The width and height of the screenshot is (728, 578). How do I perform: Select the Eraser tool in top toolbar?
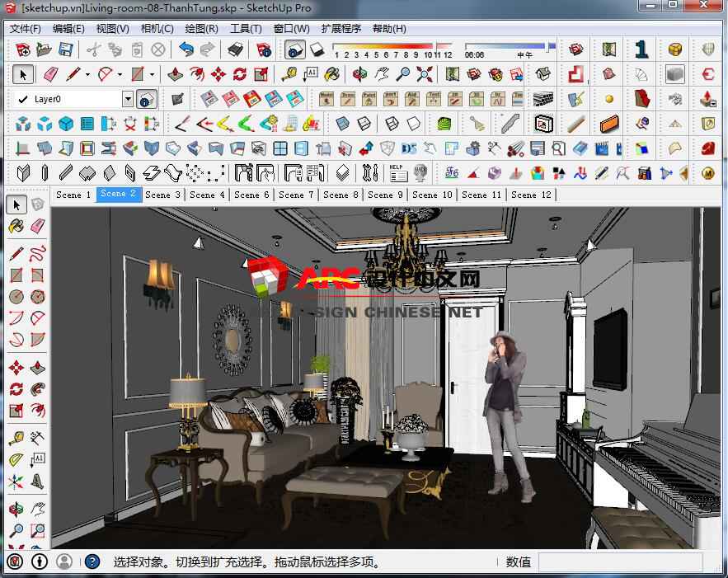[50, 74]
